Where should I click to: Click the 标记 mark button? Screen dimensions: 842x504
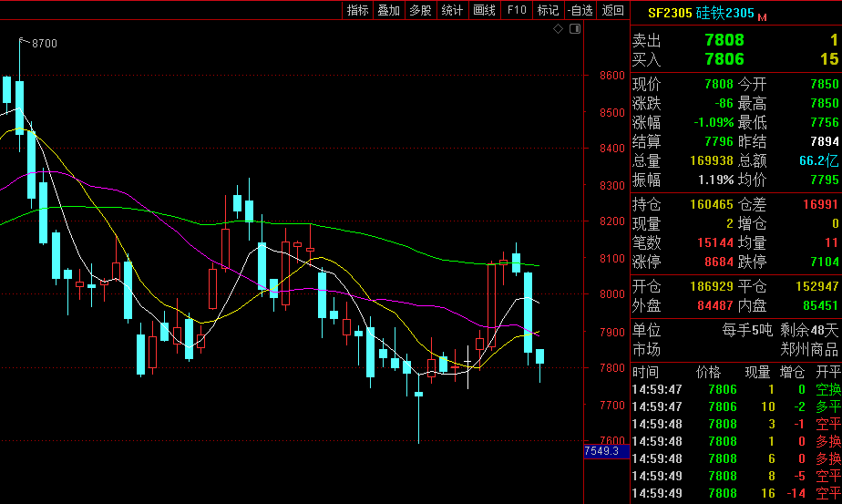coord(548,10)
